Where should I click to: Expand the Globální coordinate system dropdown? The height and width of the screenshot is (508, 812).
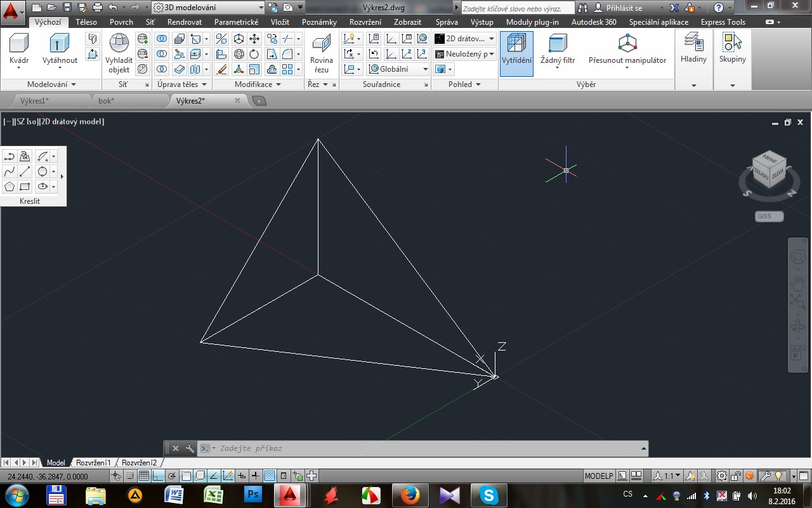[398, 69]
